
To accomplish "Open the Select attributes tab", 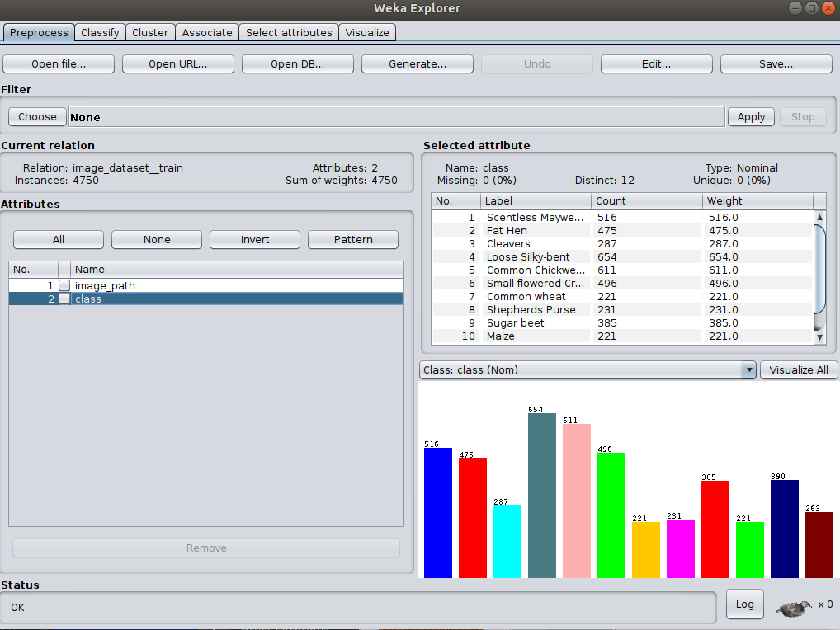I will 289,33.
